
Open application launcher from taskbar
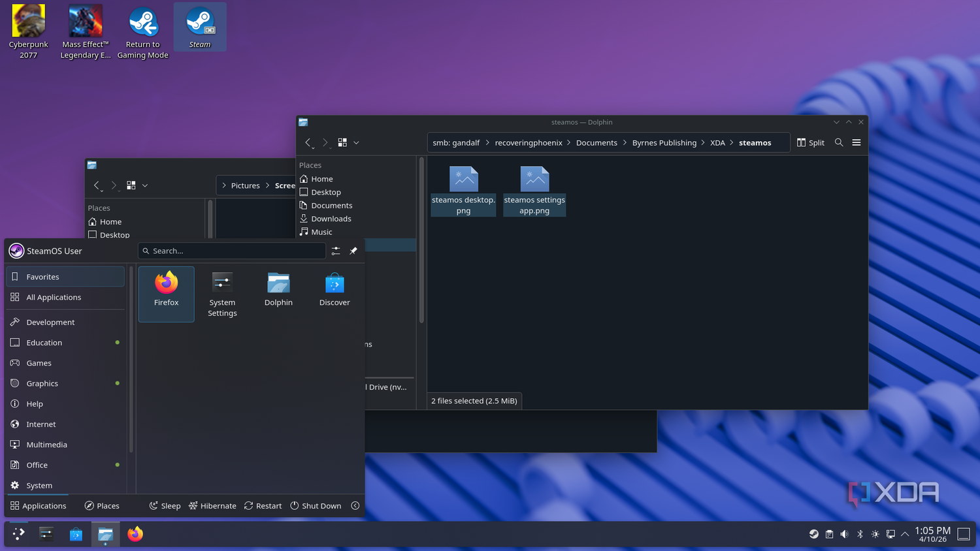18,534
